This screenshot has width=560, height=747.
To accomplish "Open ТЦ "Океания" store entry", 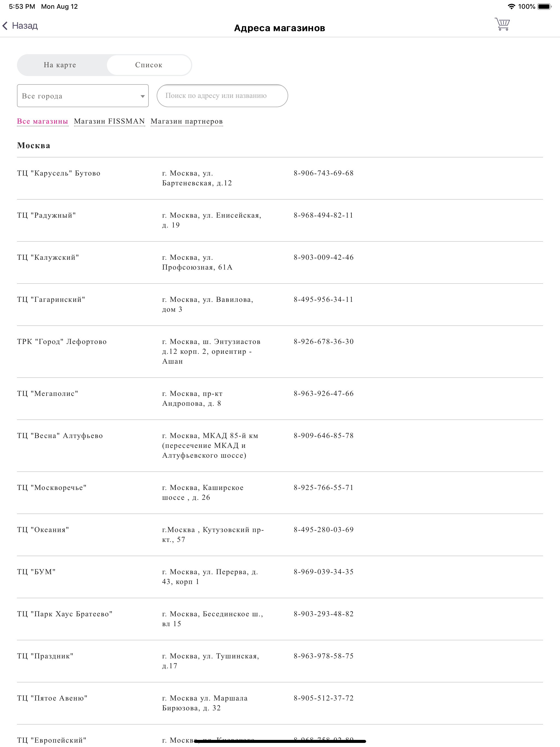I will tap(43, 530).
